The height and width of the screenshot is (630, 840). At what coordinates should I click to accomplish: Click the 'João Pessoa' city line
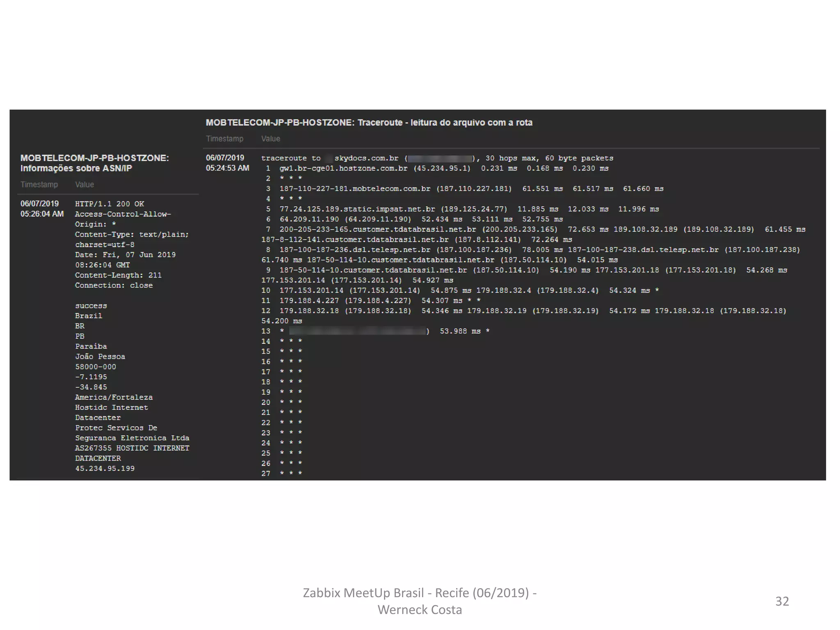pos(100,357)
